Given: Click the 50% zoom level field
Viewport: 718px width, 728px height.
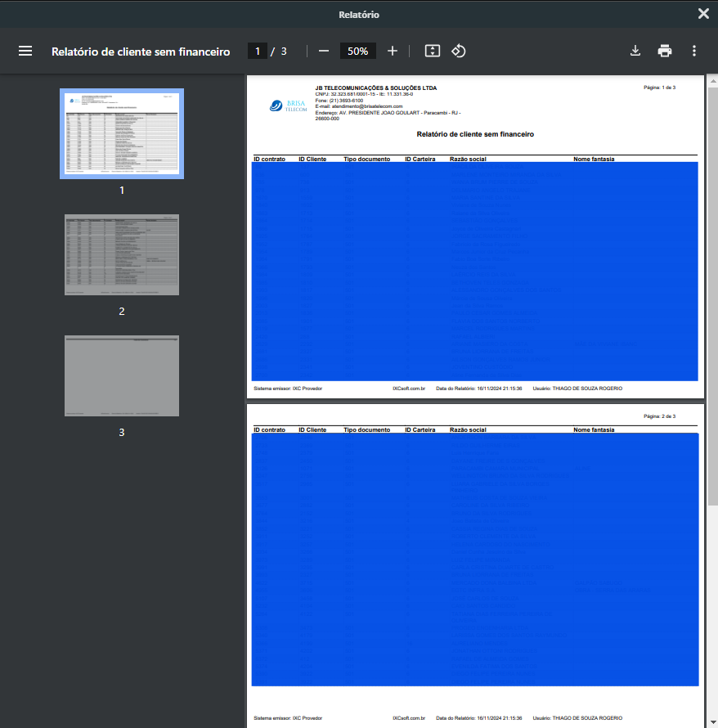Looking at the screenshot, I should click(x=357, y=51).
